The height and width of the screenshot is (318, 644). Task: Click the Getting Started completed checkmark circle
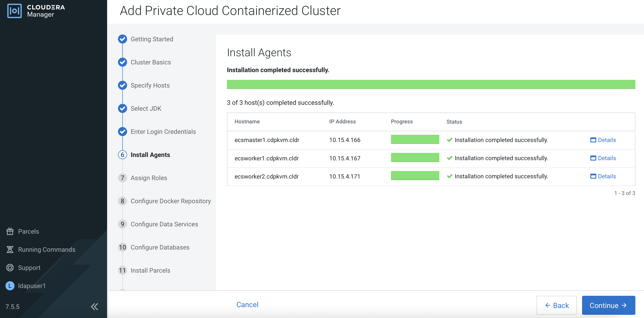tap(122, 39)
